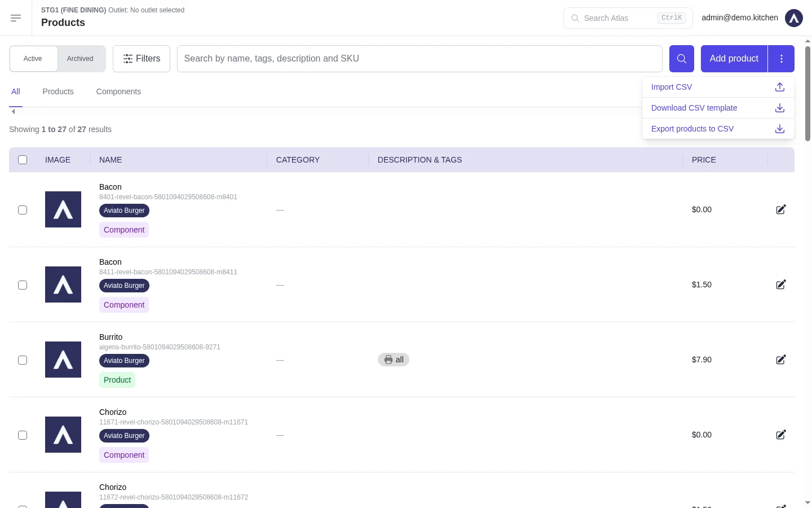This screenshot has width=812, height=508.
Task: Click Aviato Burger tag on first Bacon row
Action: (x=124, y=211)
